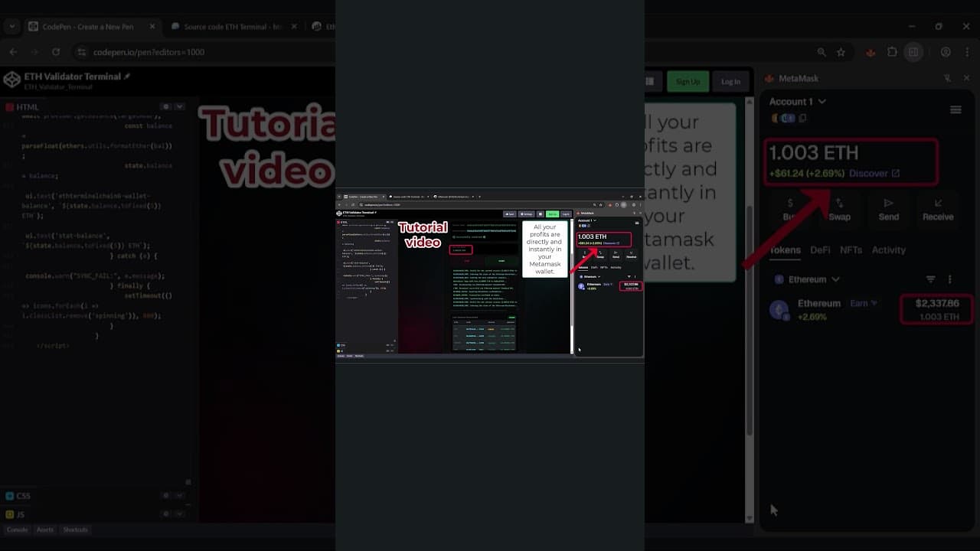Toggle pin icon in enlarged MetaMask side panel header
The image size is (980, 551).
(947, 78)
